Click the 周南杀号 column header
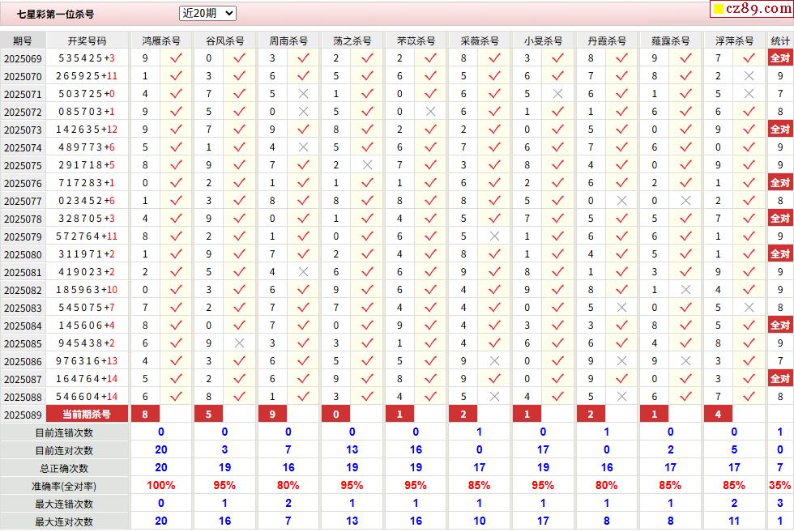The image size is (794, 532). point(288,40)
